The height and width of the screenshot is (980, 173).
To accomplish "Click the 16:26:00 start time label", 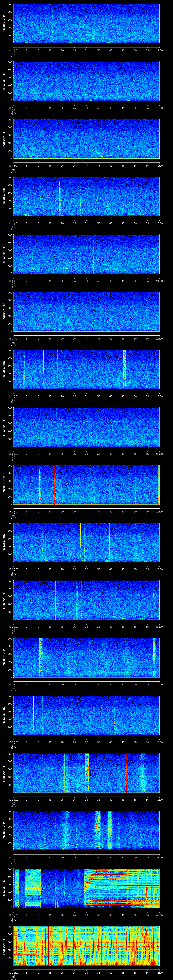I will coord(13,627).
